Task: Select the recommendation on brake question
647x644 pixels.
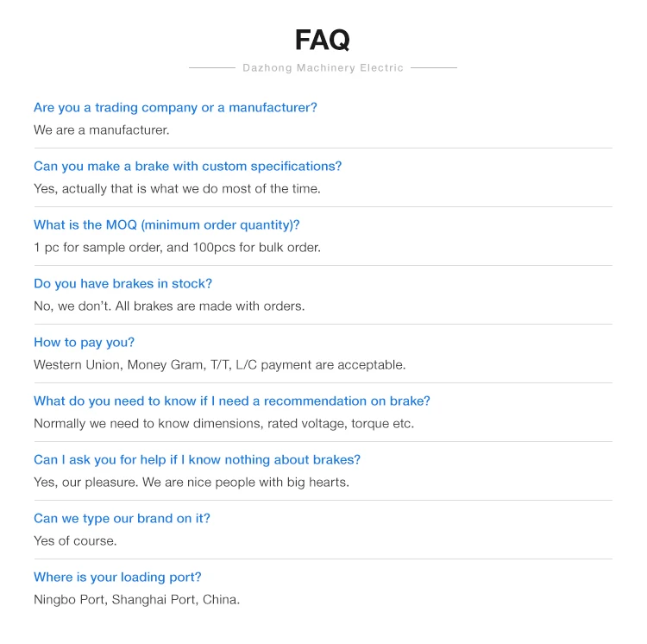Action: pyautogui.click(x=231, y=401)
